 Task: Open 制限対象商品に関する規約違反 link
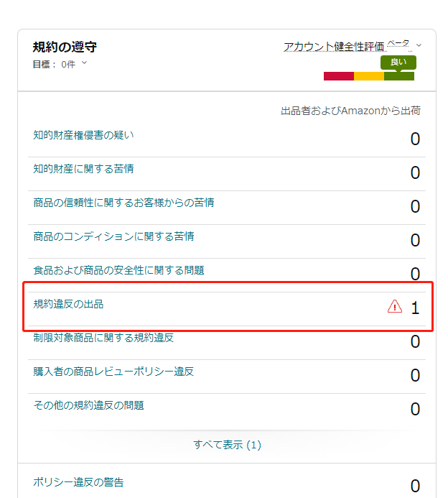(x=103, y=338)
